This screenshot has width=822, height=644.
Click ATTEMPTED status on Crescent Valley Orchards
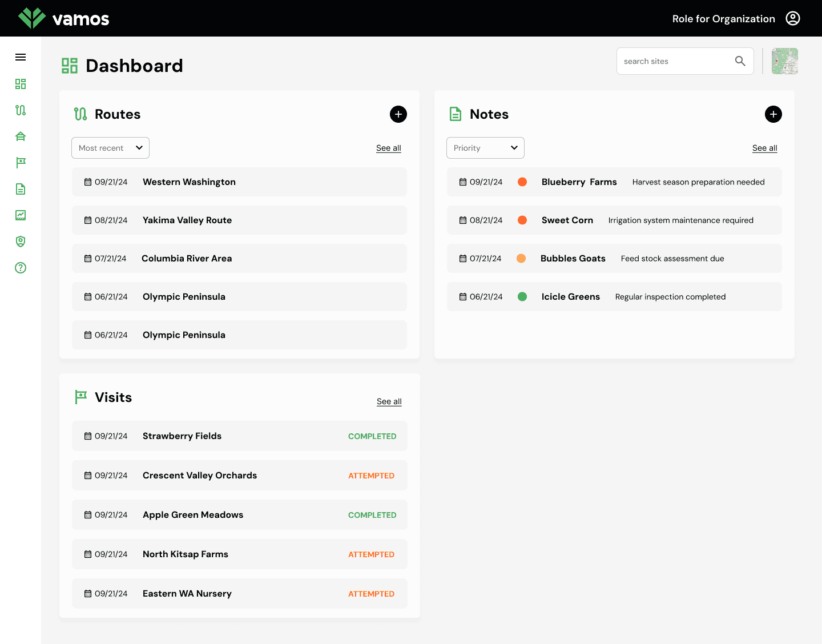(x=372, y=476)
